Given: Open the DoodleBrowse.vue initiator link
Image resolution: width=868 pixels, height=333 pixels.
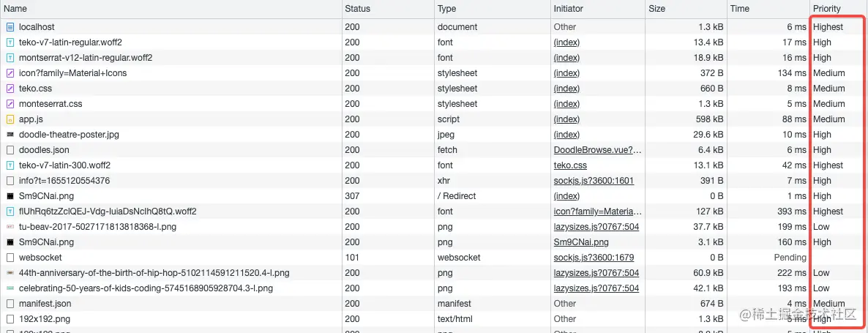Looking at the screenshot, I should tap(597, 150).
